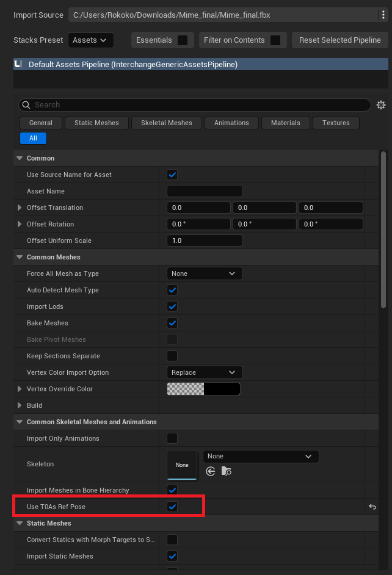
Task: Expand Offset Translation row
Action: (x=20, y=208)
